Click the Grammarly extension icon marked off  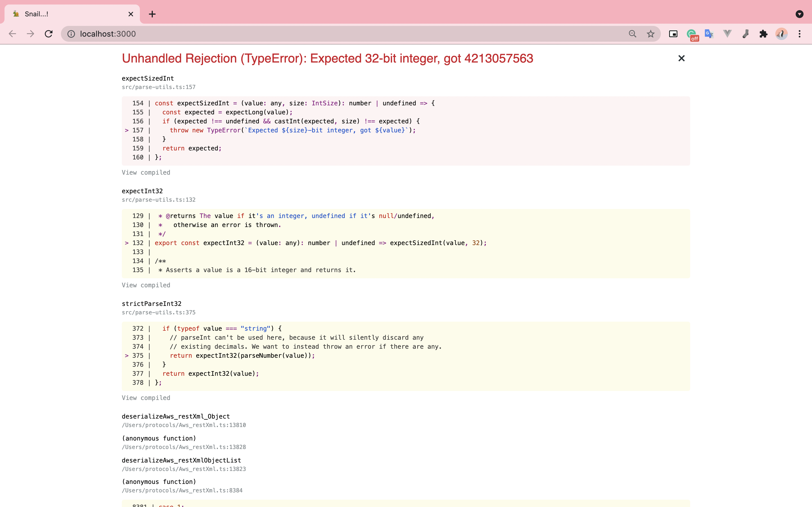(692, 34)
